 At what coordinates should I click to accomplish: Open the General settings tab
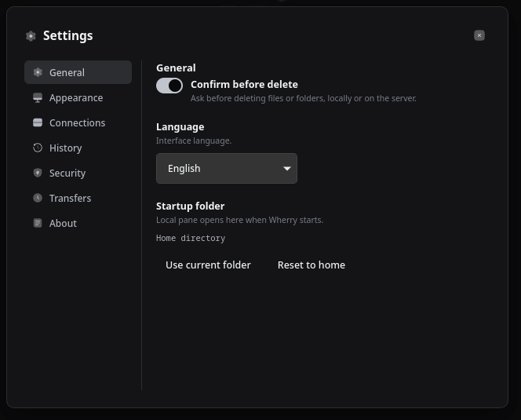78,72
